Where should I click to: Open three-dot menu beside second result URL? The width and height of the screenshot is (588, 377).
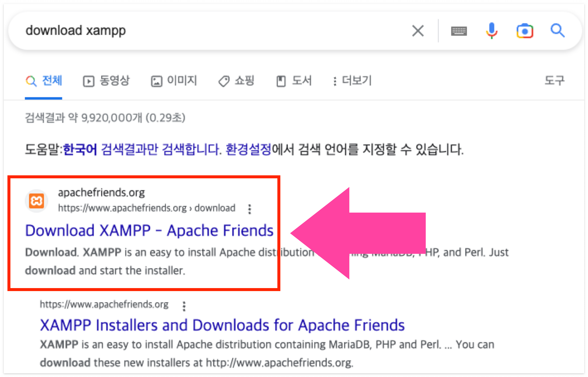(x=184, y=306)
